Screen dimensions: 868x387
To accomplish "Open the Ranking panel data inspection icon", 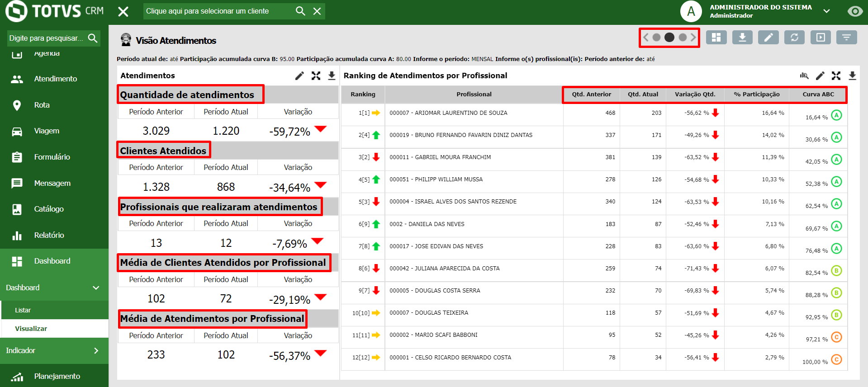I will 804,76.
